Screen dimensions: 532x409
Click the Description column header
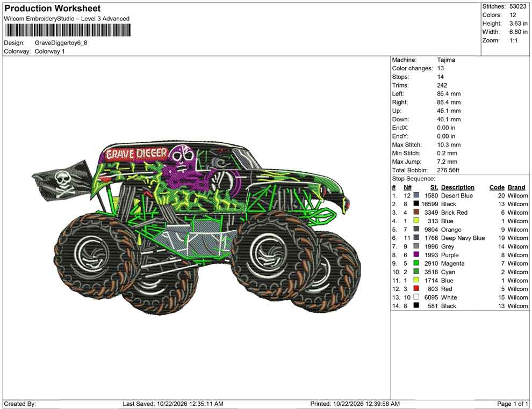click(x=457, y=187)
